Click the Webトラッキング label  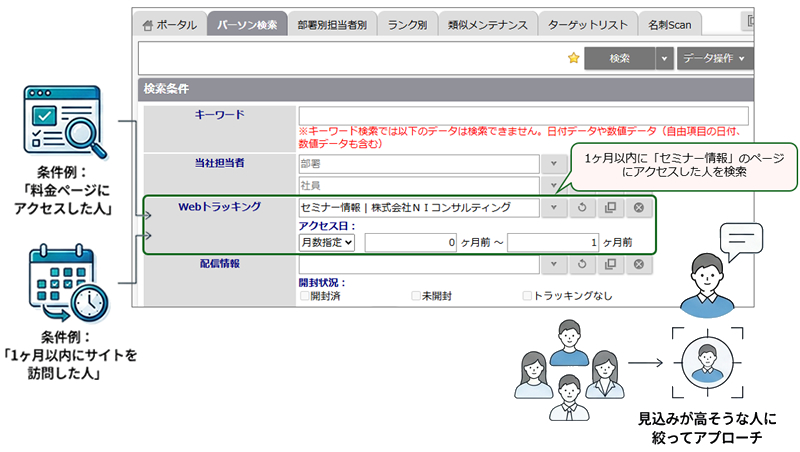tap(219, 207)
